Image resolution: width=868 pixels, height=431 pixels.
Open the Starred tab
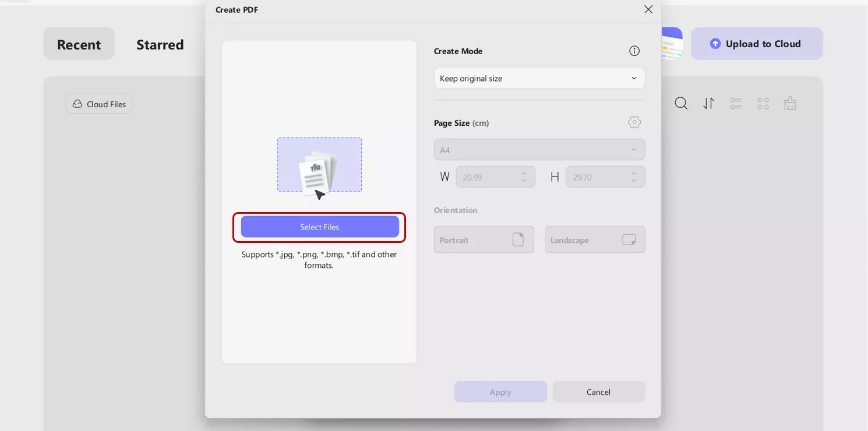coord(160,44)
